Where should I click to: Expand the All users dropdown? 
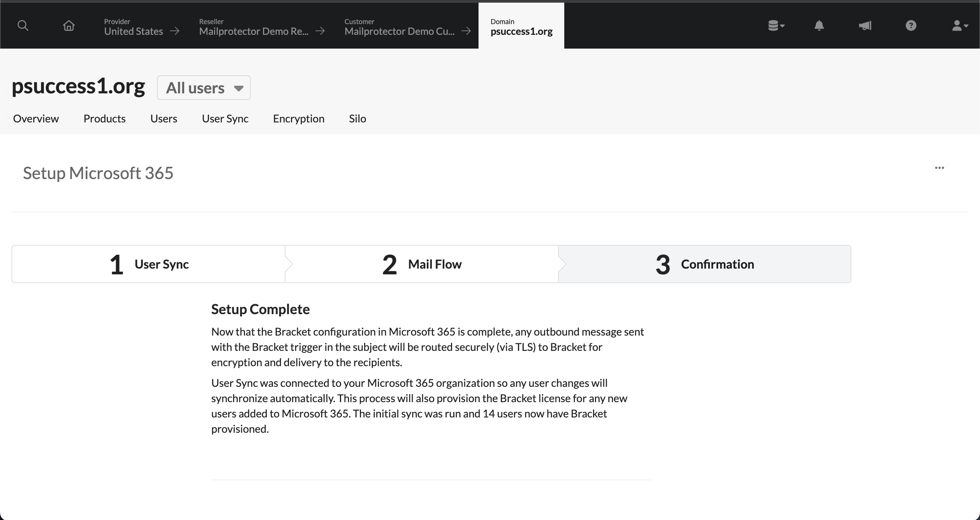point(204,88)
